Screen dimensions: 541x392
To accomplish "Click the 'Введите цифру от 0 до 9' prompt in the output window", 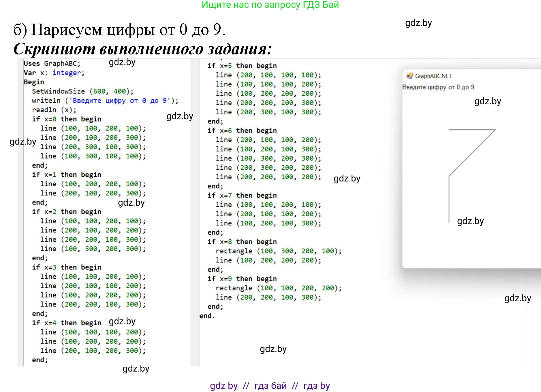I will (x=438, y=87).
